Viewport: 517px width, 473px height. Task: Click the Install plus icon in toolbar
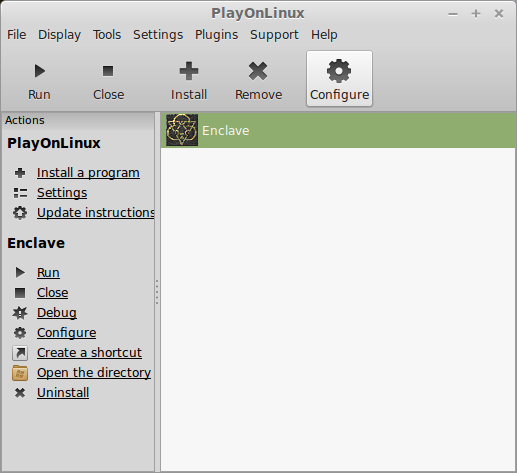(189, 71)
